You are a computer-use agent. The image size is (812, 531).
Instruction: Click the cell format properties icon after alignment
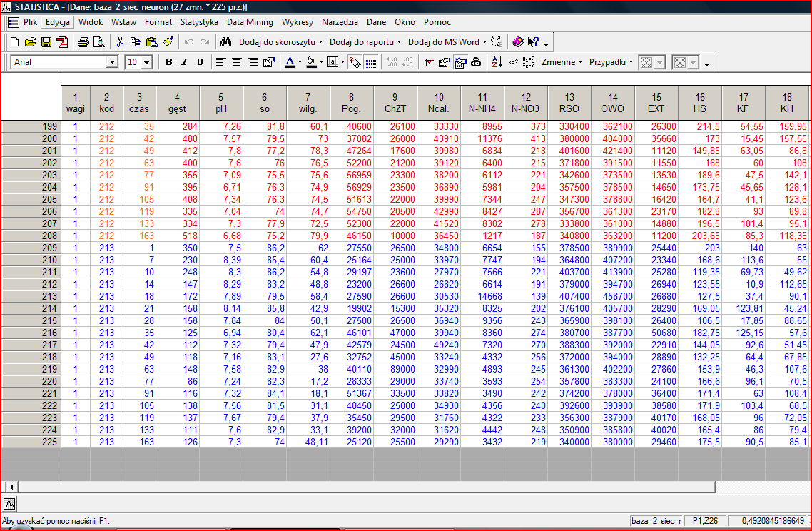268,62
